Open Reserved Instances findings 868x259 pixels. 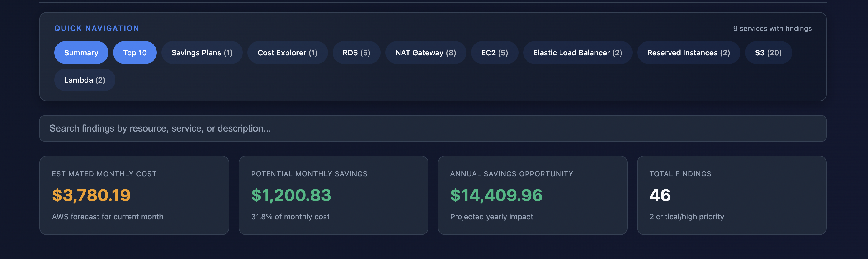(x=688, y=53)
